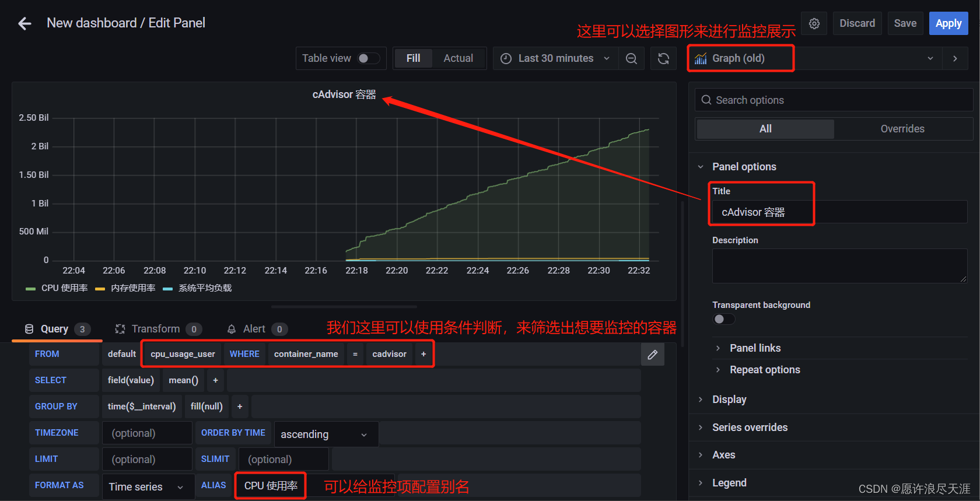Image resolution: width=980 pixels, height=501 pixels.
Task: Add SELECT field plus button
Action: click(215, 380)
